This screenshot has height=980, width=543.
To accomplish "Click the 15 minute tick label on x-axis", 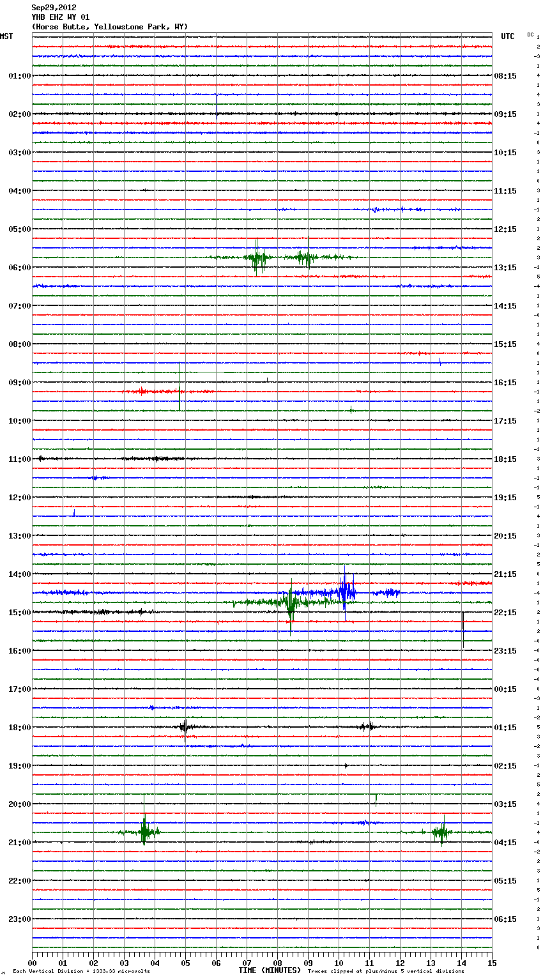I will point(491,963).
